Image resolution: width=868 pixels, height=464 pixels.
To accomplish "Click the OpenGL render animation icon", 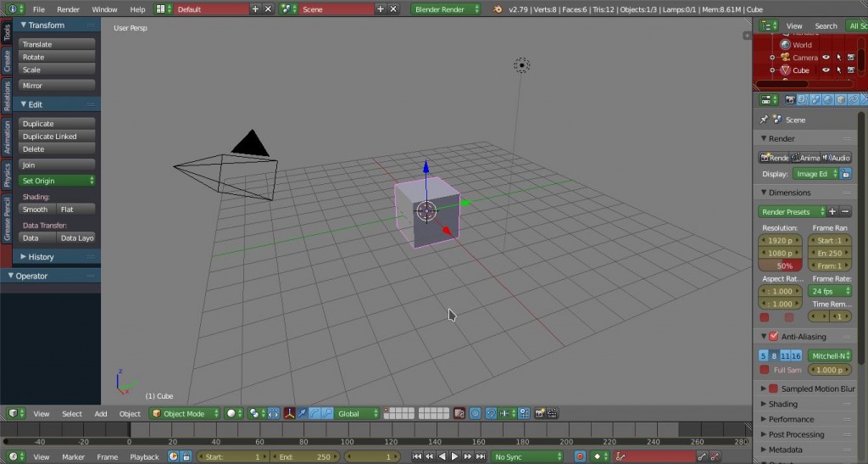I will (x=552, y=413).
